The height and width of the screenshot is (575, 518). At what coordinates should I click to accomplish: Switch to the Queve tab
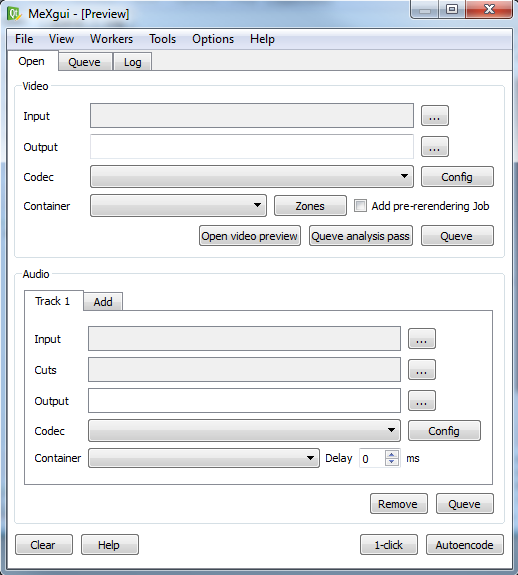(x=84, y=62)
